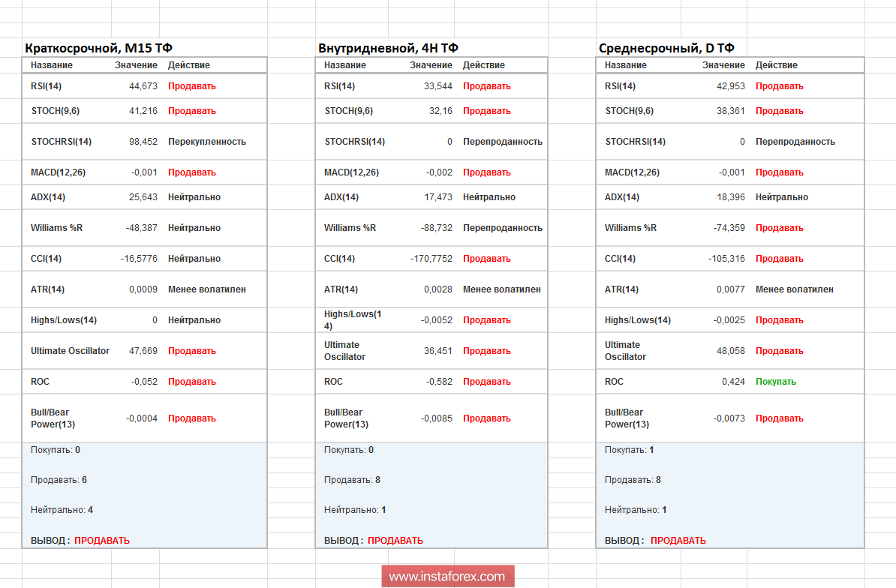Click RSI(14) value 44,673 in M15 table
The image size is (896, 588).
(143, 86)
